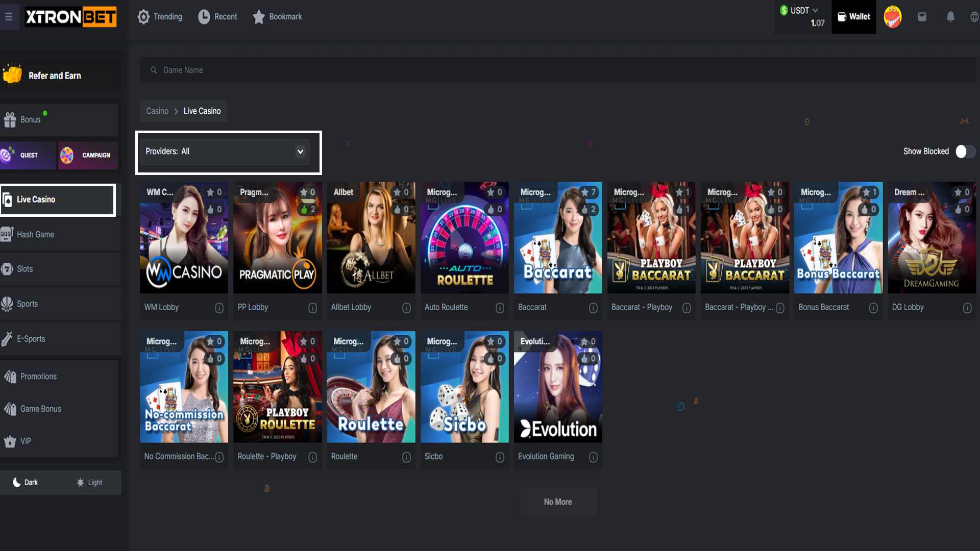
Task: Open the Bookmark tab
Action: click(277, 17)
